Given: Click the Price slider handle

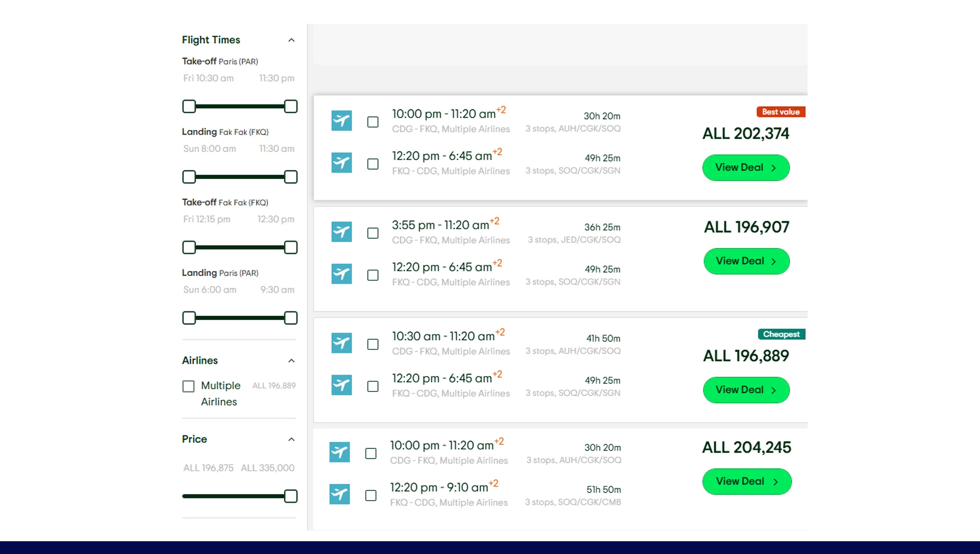Looking at the screenshot, I should [291, 496].
